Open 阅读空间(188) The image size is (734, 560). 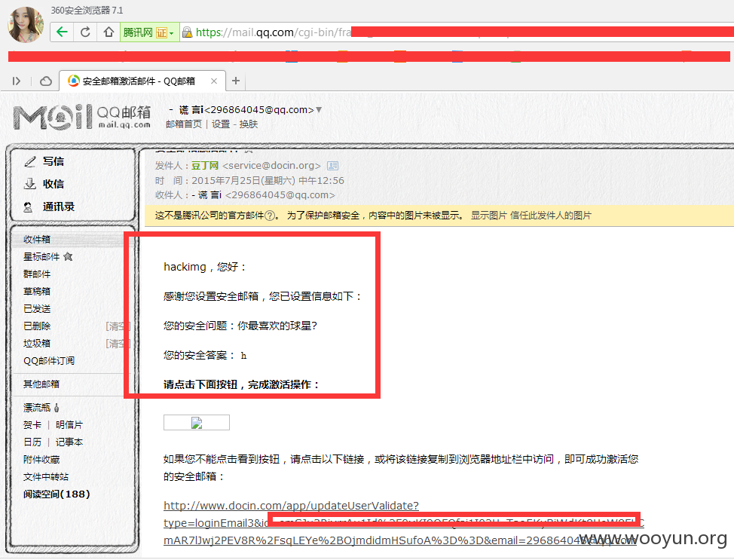pos(57,494)
